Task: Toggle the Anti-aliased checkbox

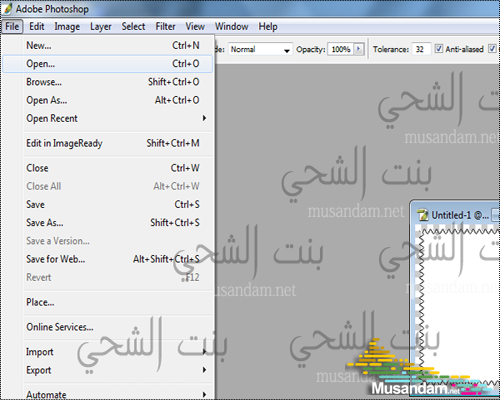Action: [439, 49]
